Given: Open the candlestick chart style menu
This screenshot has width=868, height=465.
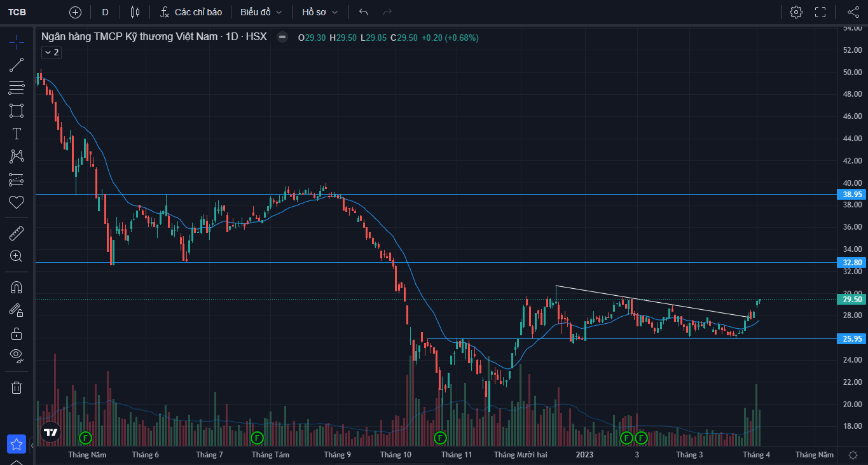Looking at the screenshot, I should coord(135,12).
